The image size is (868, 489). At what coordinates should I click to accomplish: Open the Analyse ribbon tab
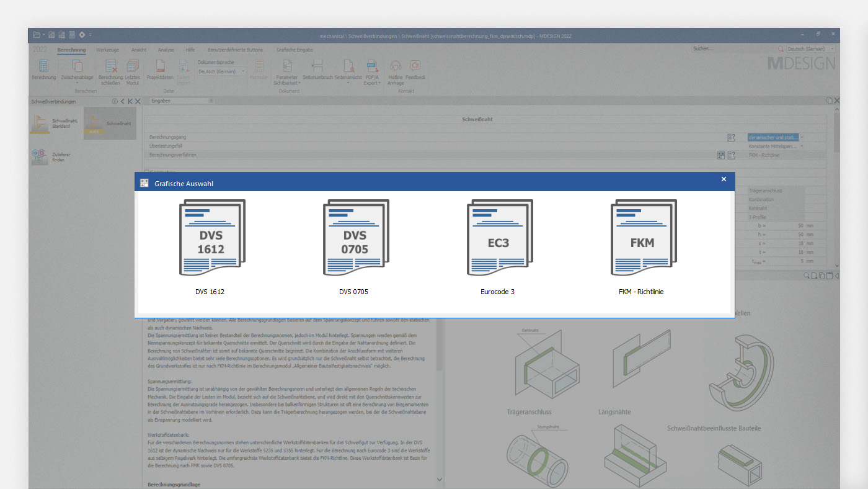pyautogui.click(x=166, y=50)
